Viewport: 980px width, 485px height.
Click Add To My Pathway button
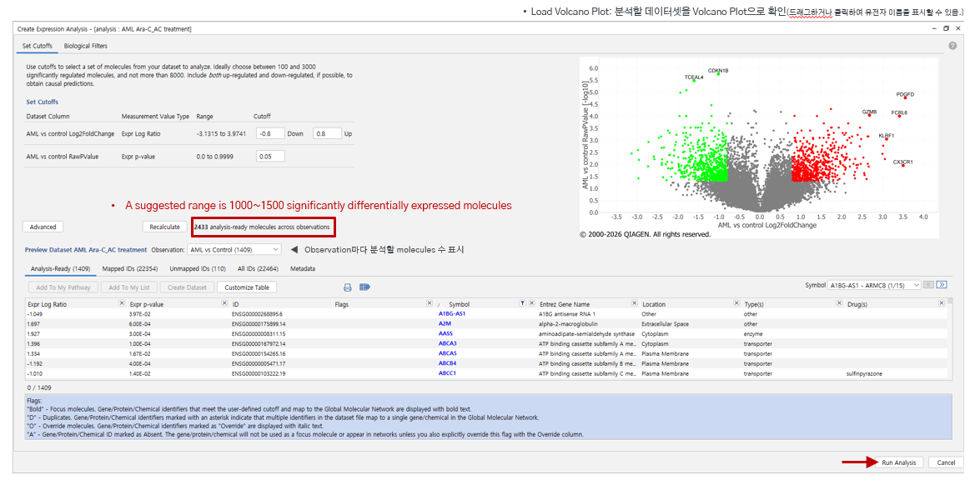coord(63,287)
